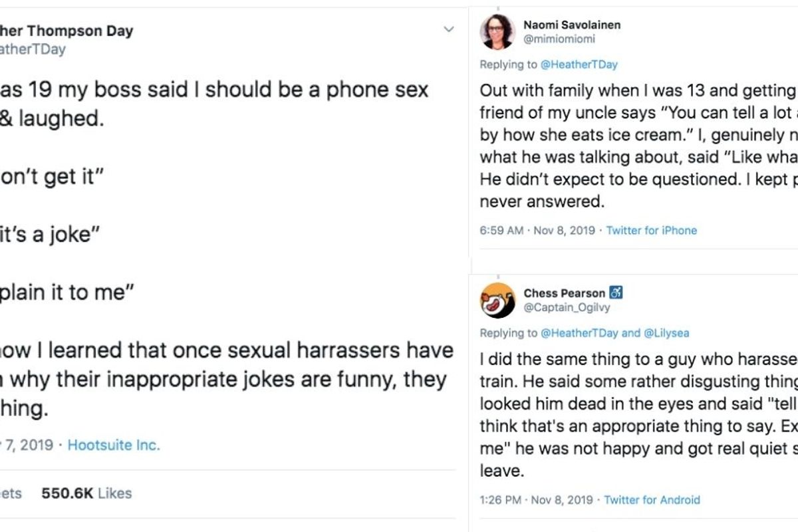
Task: Click Naomi Savolainen's profile avatar
Action: pos(498,32)
